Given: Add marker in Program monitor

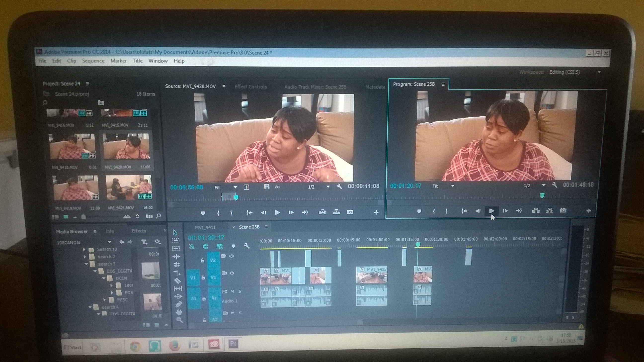Looking at the screenshot, I should [419, 211].
